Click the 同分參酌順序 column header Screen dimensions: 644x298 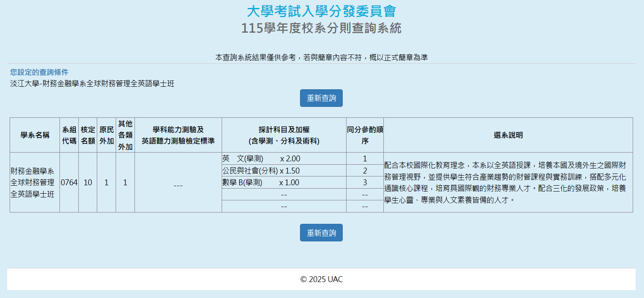click(x=365, y=135)
